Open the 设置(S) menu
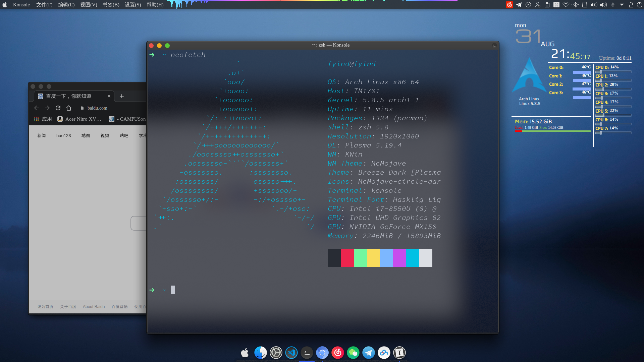This screenshot has width=644, height=362. tap(133, 5)
